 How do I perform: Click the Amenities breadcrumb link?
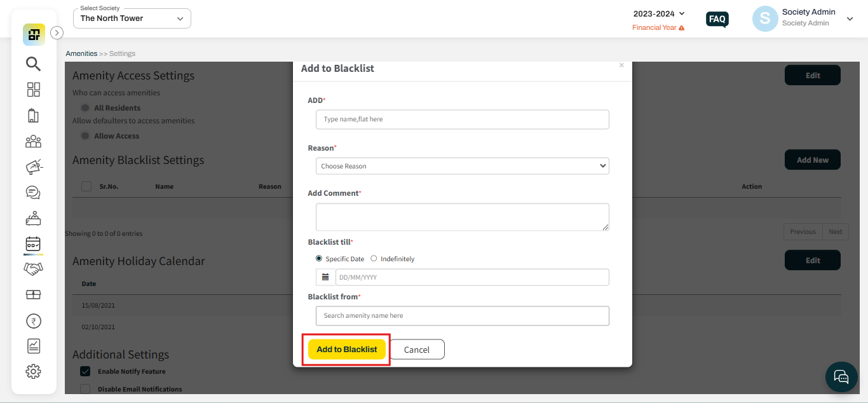pyautogui.click(x=81, y=53)
